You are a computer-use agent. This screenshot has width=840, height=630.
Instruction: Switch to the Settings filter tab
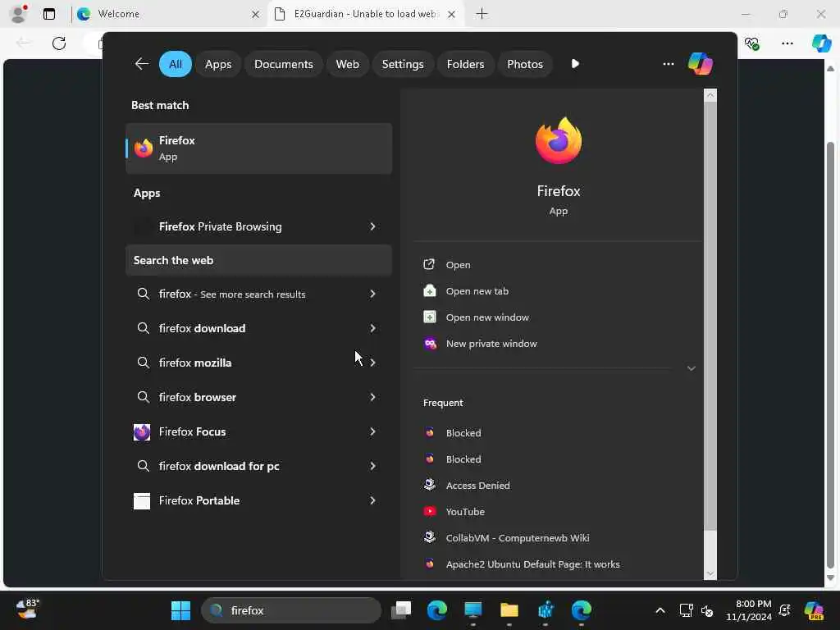[x=402, y=64]
